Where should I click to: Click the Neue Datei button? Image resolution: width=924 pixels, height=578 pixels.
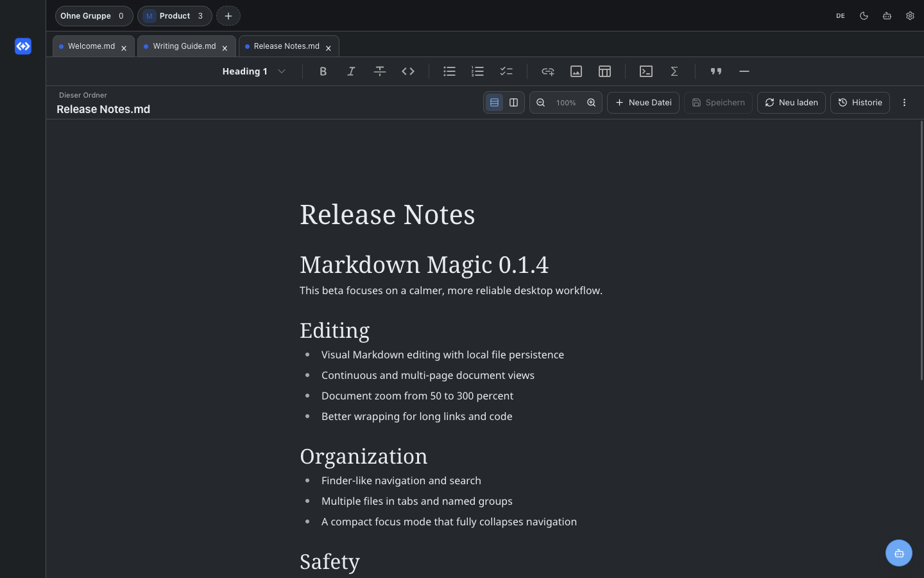(x=643, y=103)
